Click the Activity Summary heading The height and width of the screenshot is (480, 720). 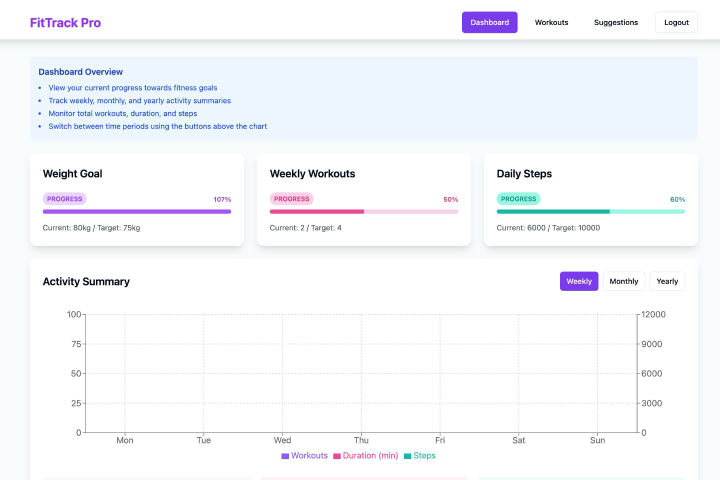(x=86, y=282)
